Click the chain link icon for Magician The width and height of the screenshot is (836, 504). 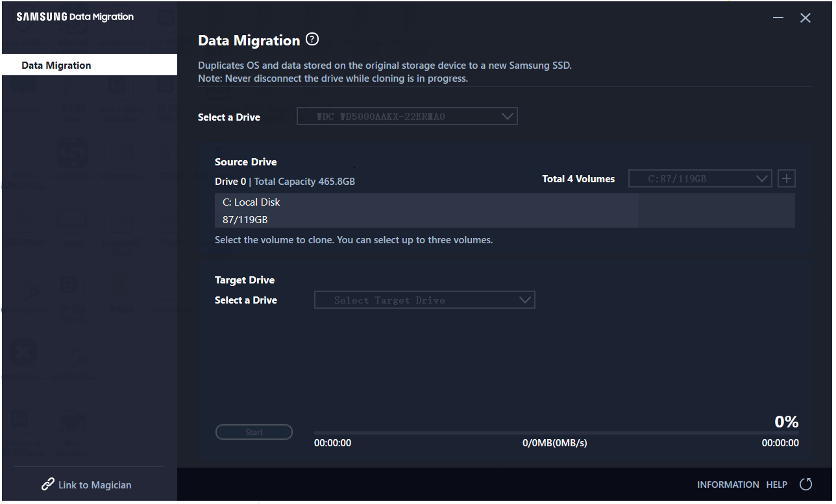48,485
